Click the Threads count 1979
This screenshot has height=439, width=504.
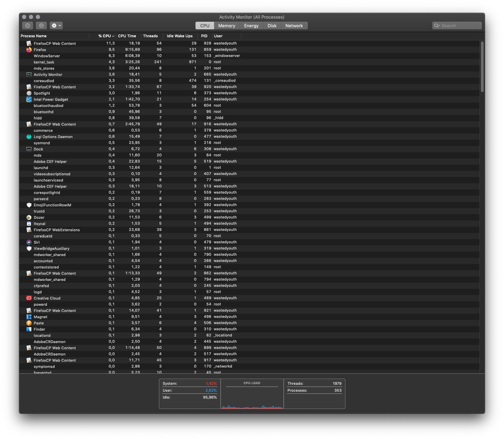[337, 383]
